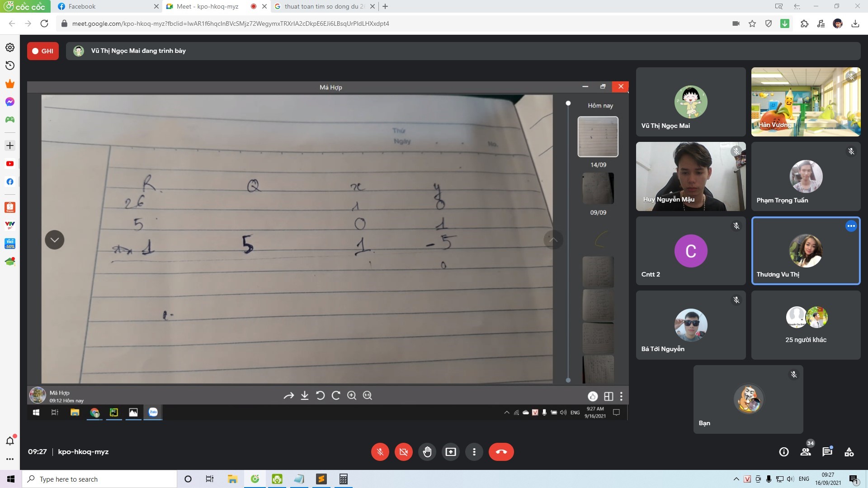
Task: Click the raise hand icon
Action: pyautogui.click(x=427, y=452)
